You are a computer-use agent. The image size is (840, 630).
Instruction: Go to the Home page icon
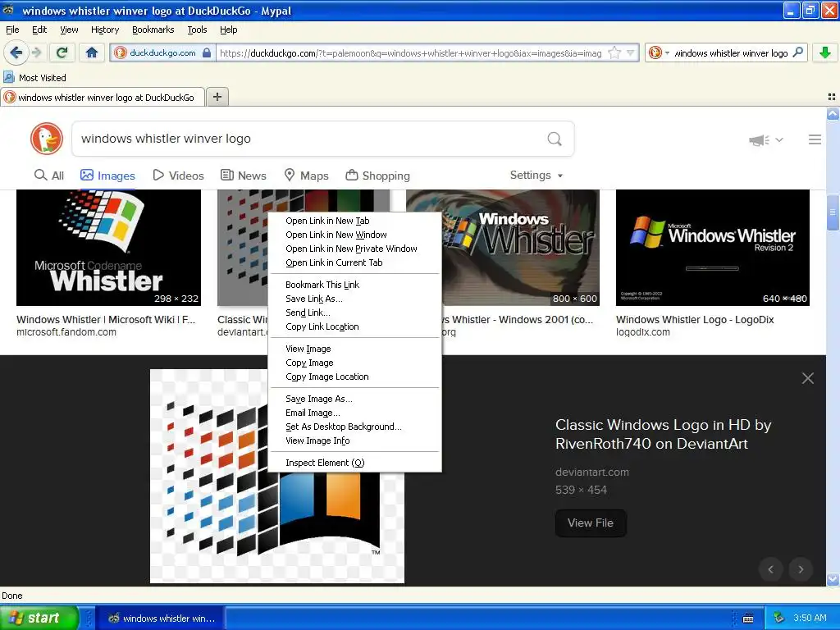click(92, 52)
